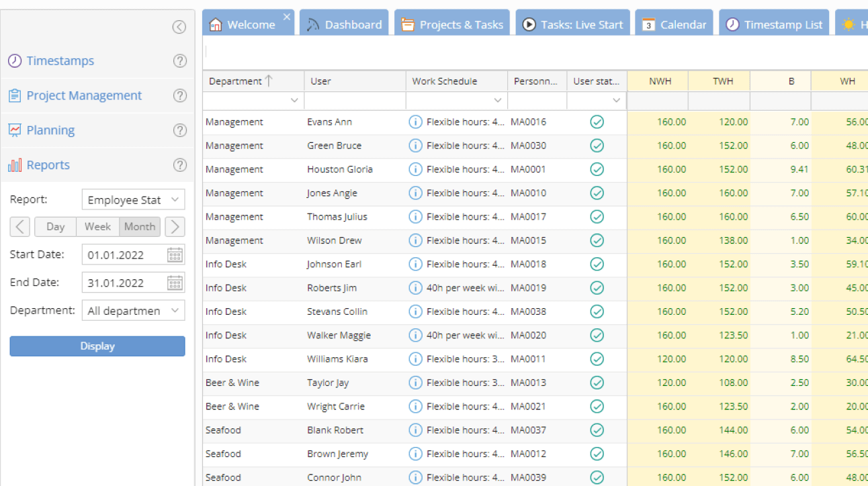Open the Department column filter in the table header
The width and height of the screenshot is (868, 486).
294,100
